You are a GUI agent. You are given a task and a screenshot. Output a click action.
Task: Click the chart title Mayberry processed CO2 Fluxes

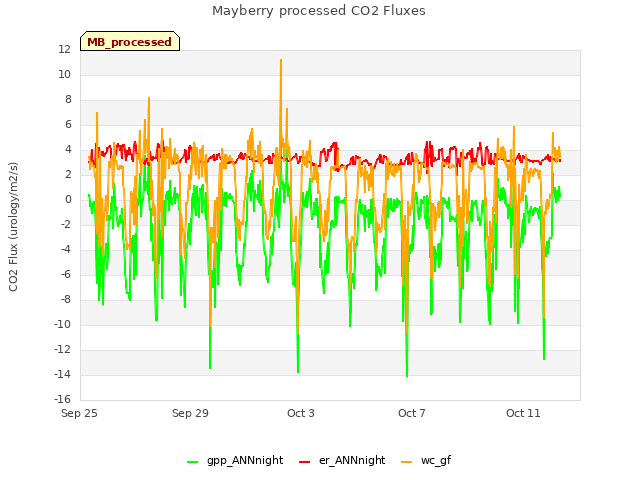pyautogui.click(x=319, y=11)
